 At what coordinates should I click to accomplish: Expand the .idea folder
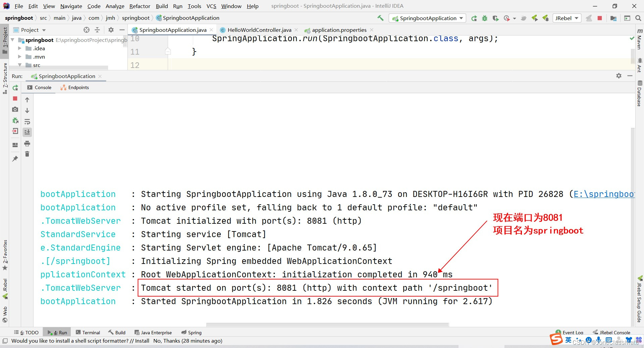point(19,48)
